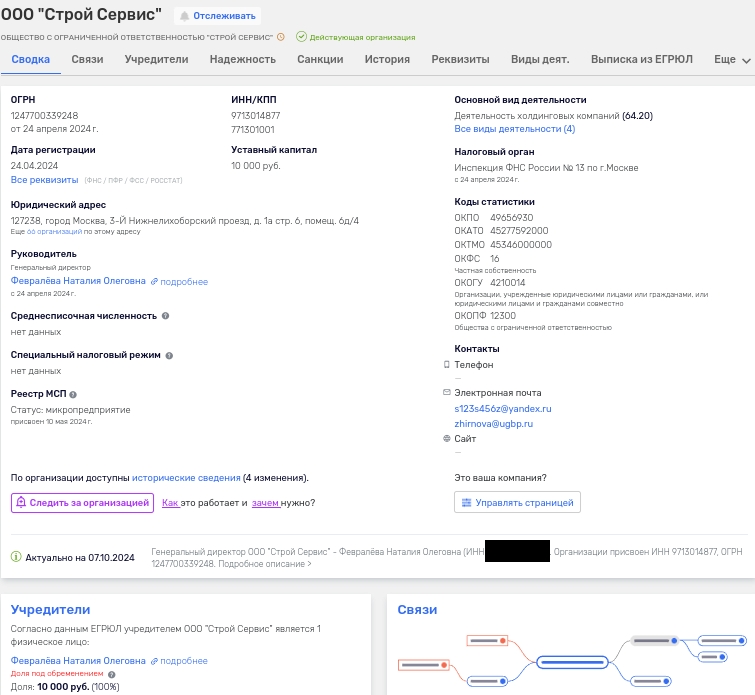Click Следить за организацией button
This screenshot has height=695, width=755.
[82, 503]
